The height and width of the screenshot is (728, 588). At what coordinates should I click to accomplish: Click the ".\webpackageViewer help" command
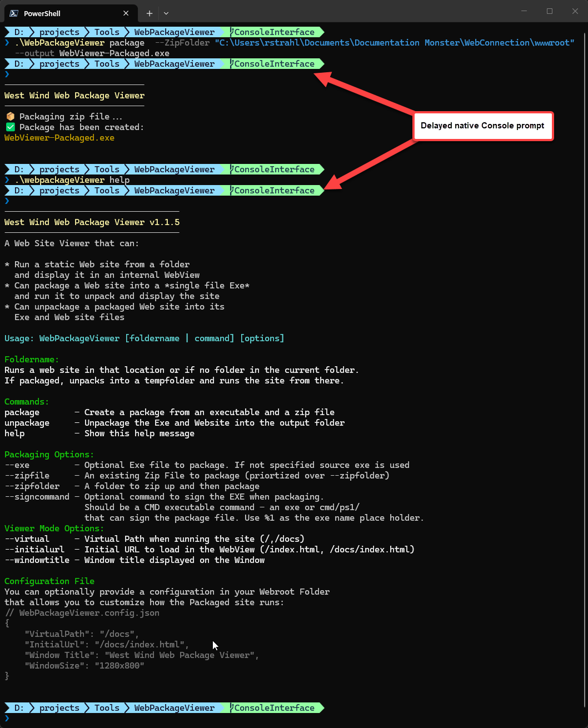pos(72,180)
